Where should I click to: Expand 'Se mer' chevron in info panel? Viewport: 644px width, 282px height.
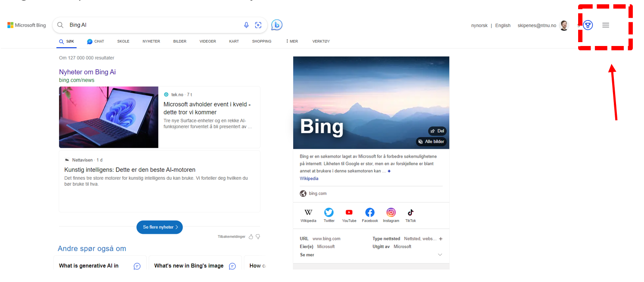click(440, 254)
